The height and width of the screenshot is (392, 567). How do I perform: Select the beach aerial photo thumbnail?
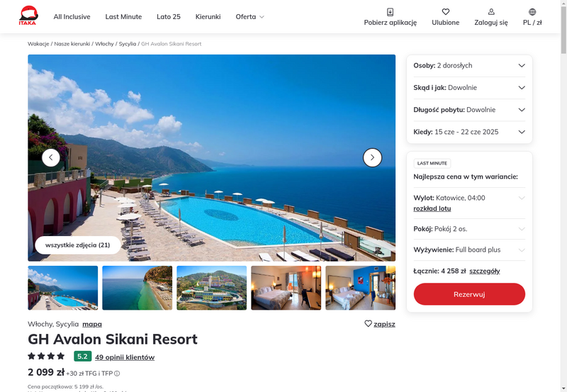137,288
